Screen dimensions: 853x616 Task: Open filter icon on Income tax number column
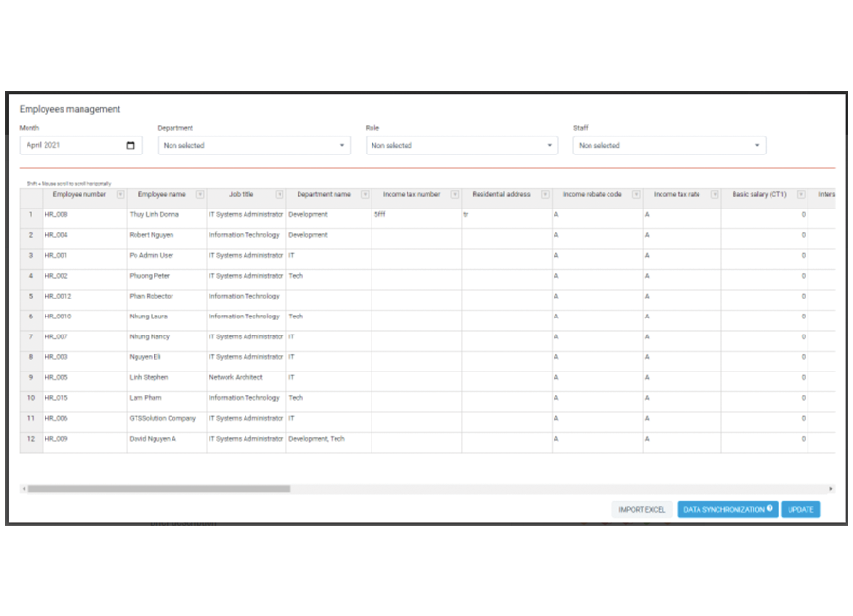pyautogui.click(x=455, y=195)
